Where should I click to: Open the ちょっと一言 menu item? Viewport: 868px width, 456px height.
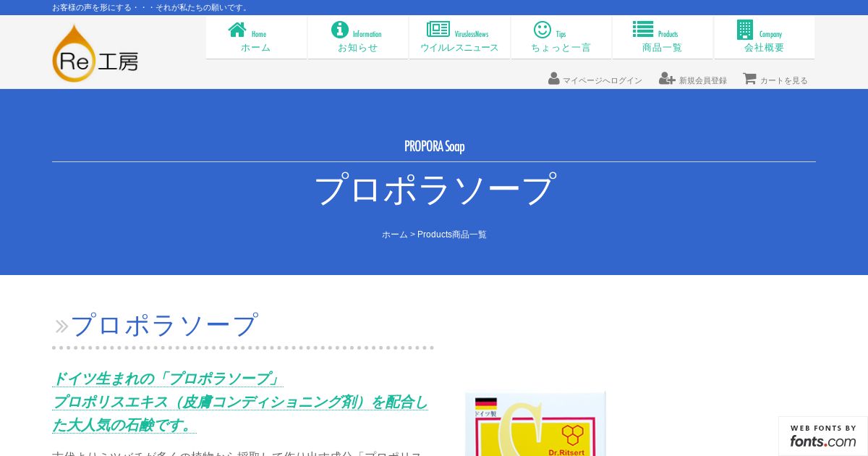[x=561, y=38]
